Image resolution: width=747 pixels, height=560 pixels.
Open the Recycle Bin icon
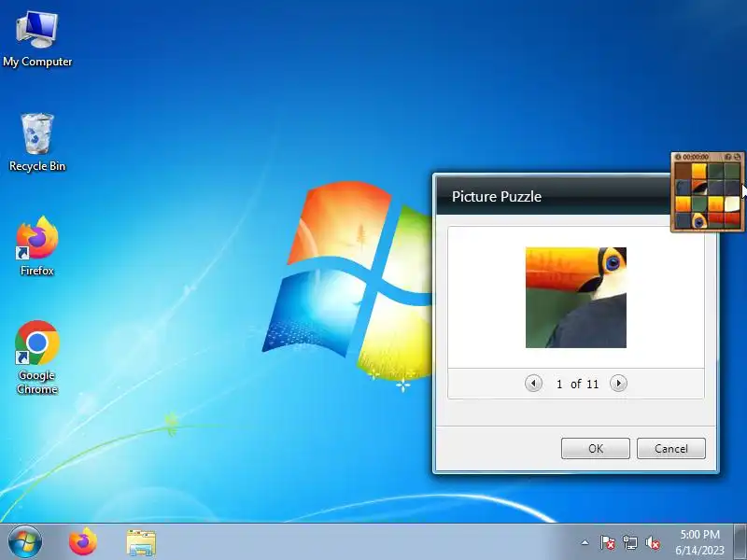click(37, 143)
